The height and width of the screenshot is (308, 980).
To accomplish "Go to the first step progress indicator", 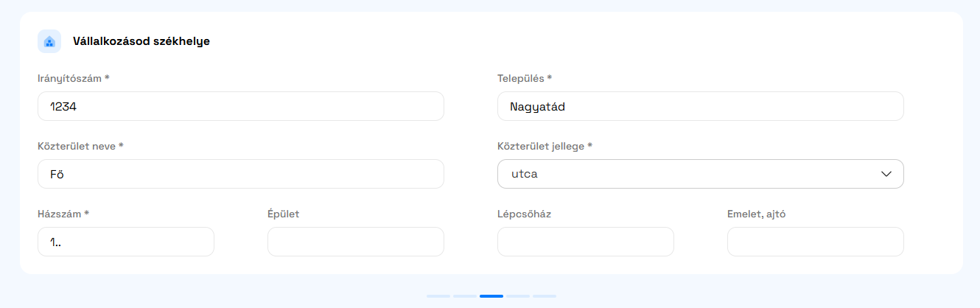I will 438,296.
